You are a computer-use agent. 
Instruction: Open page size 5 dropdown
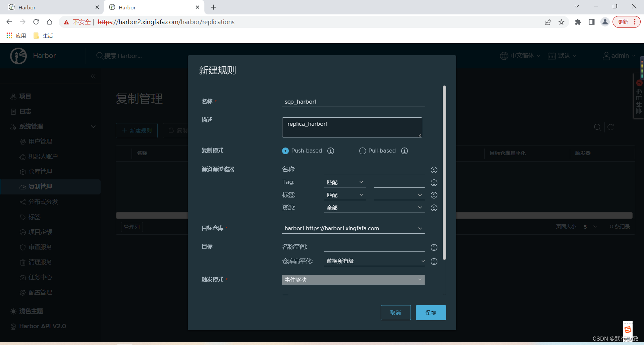(590, 227)
